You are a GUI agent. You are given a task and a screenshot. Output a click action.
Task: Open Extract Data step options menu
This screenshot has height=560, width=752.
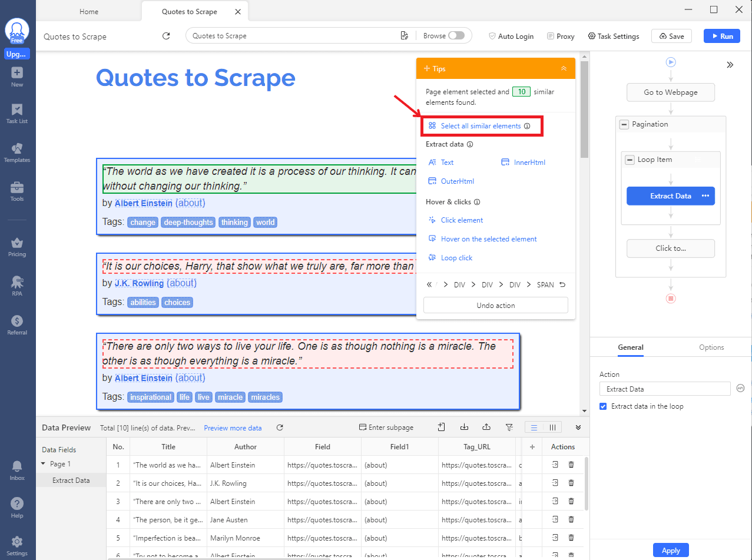click(x=705, y=196)
